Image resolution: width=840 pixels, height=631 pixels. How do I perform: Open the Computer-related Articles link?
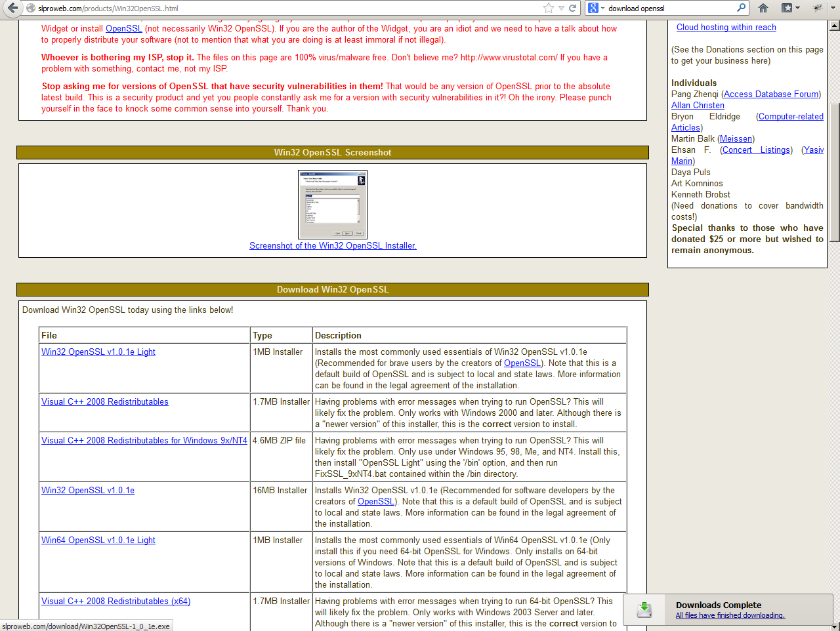791,116
